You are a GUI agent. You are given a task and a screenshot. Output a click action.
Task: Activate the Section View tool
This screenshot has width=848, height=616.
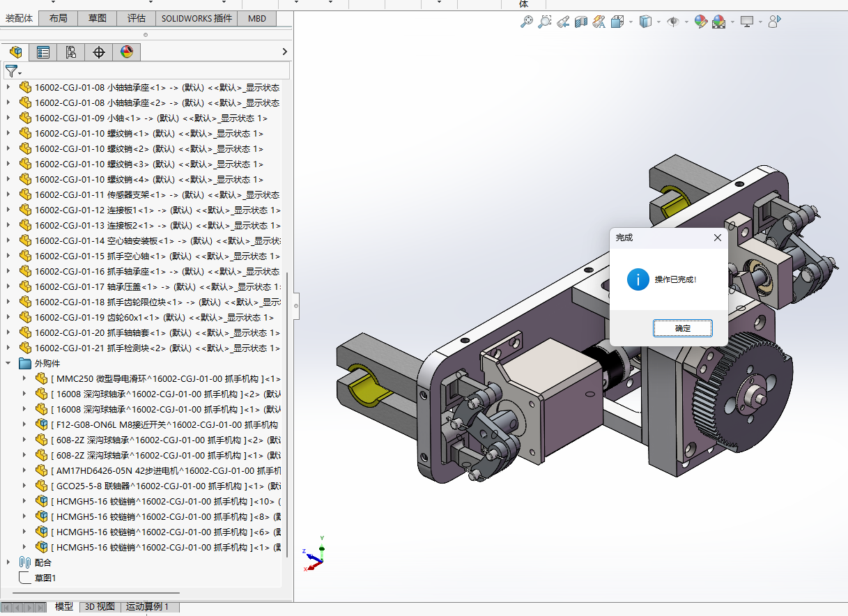(x=580, y=22)
